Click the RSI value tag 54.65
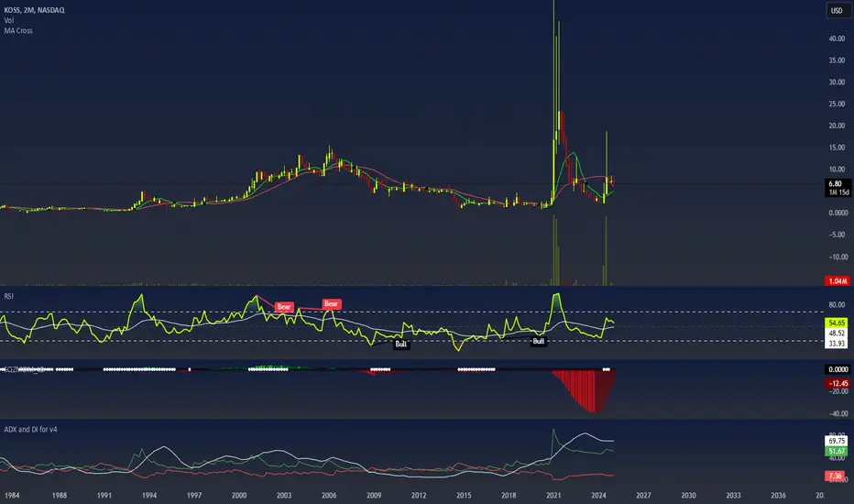Screen dimensions: 854x504 coord(837,323)
